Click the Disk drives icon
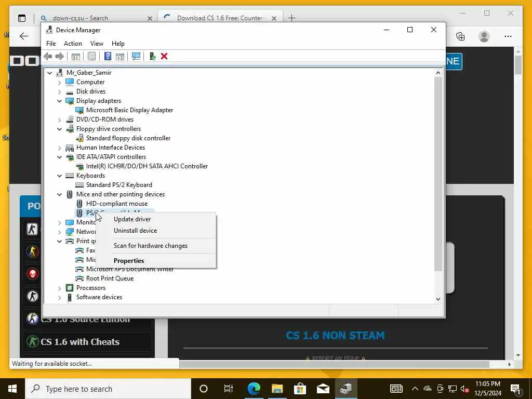This screenshot has width=532, height=399. click(x=70, y=92)
